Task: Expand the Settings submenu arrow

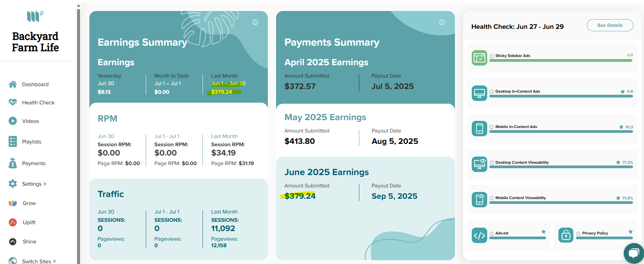Action: click(45, 184)
